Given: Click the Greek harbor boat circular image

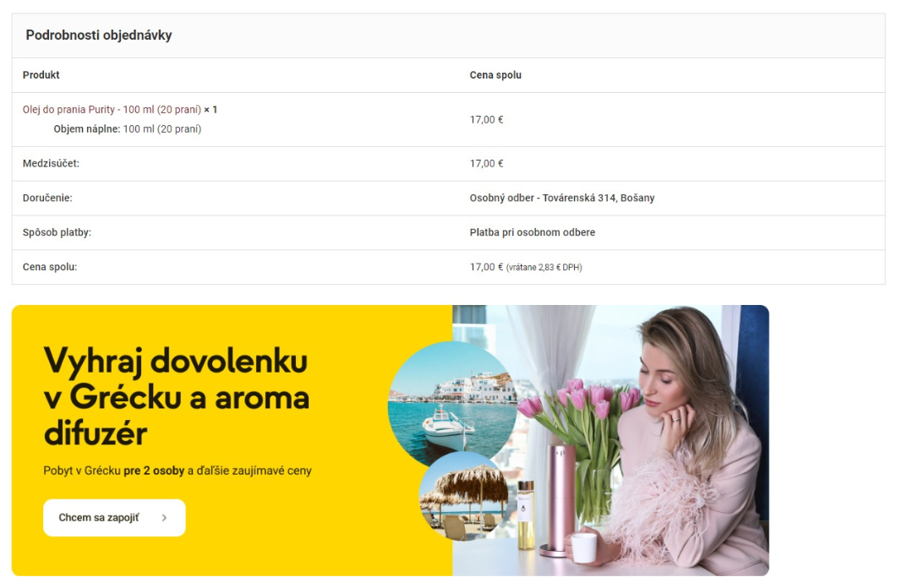Looking at the screenshot, I should click(x=452, y=402).
